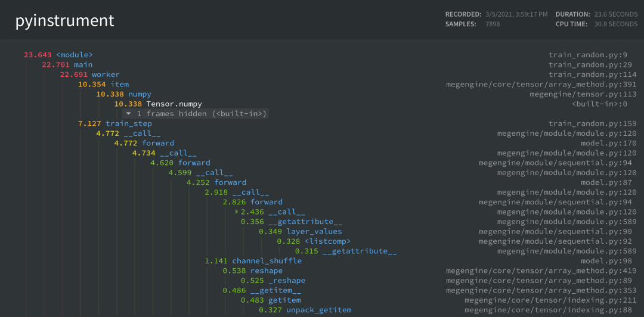This screenshot has height=317, width=644.
Task: Click the 4.599 __call__ frame
Action: [x=200, y=173]
